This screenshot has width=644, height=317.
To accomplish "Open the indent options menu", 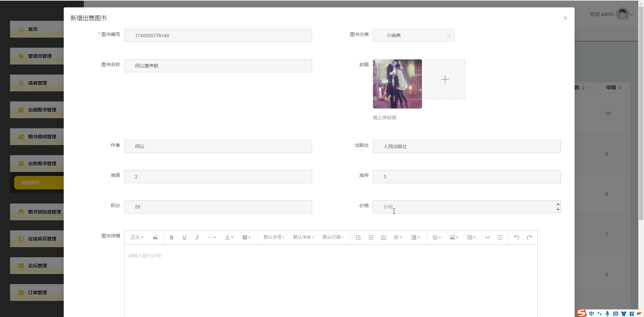I will coord(416,237).
